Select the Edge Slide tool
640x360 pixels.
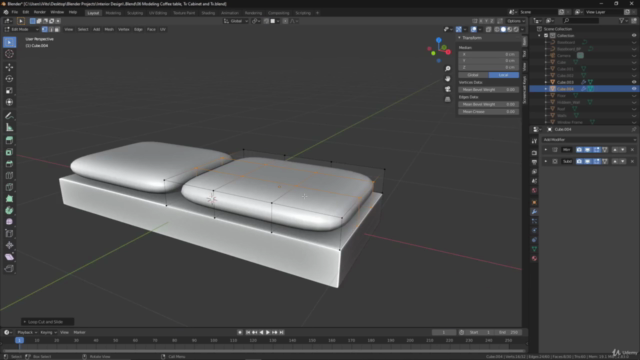point(9,234)
